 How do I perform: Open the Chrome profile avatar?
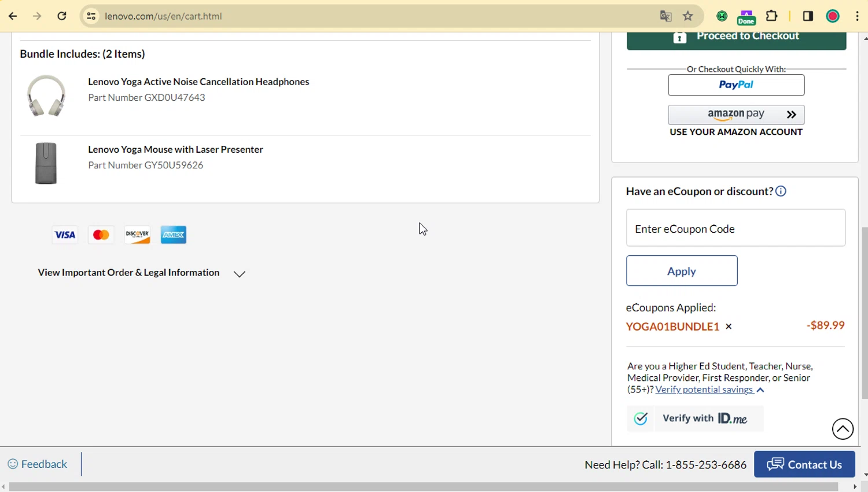point(833,16)
